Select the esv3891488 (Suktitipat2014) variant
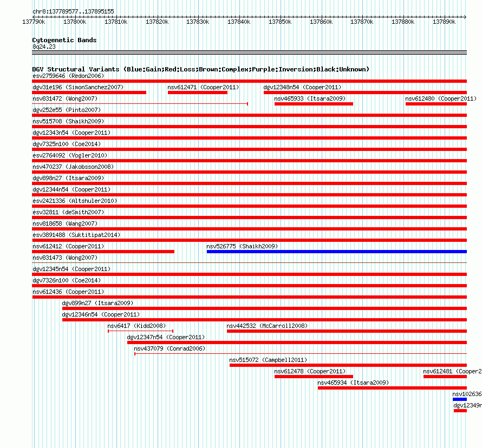This screenshot has height=448, width=482. pos(76,235)
